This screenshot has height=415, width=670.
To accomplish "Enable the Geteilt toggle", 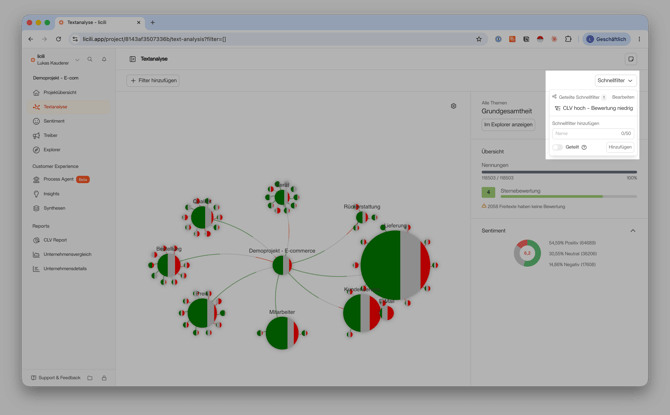I will (557, 147).
